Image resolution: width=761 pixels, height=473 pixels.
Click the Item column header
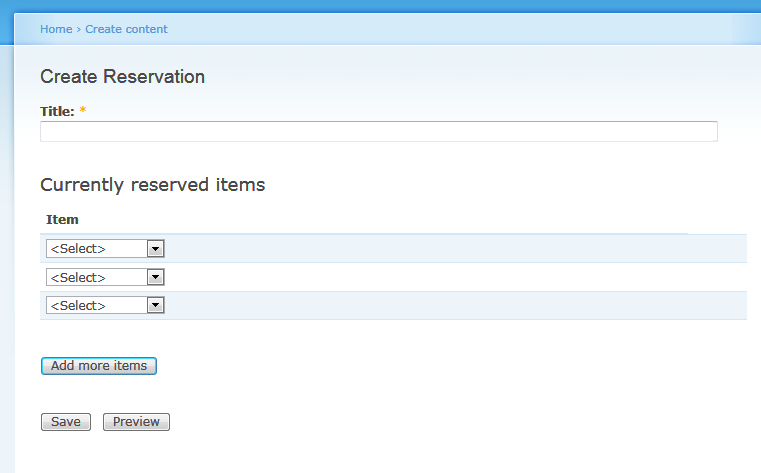click(62, 219)
